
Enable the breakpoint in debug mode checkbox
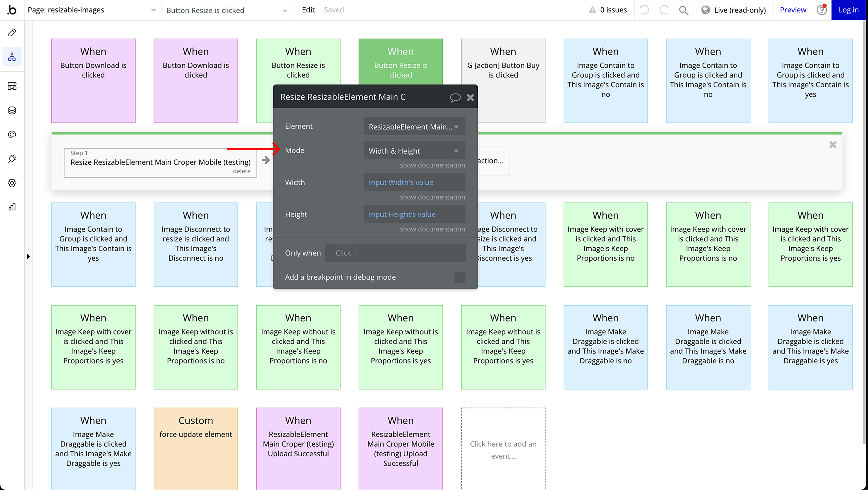[460, 277]
